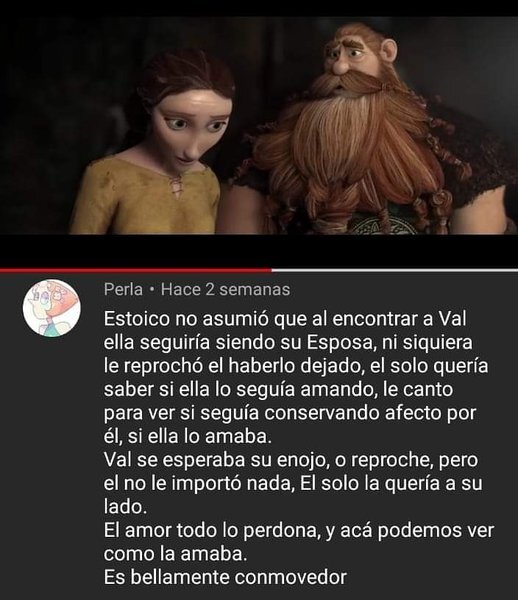This screenshot has height=600, width=518.
Task: Click the end of the red progress indicator
Action: (271, 270)
